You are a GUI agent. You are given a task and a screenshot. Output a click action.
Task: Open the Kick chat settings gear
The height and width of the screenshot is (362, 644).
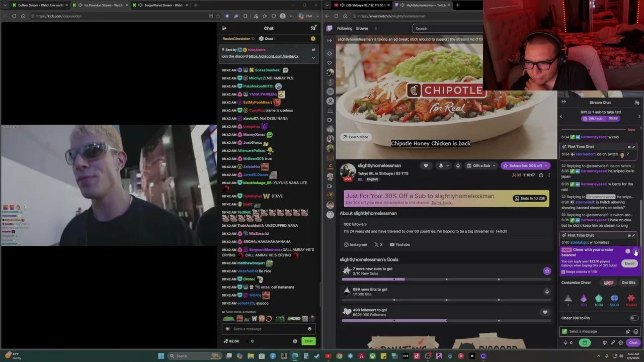295,341
